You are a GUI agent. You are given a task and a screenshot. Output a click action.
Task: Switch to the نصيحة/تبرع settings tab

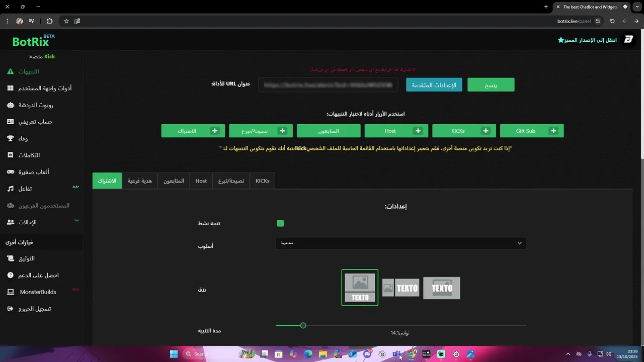(x=231, y=181)
